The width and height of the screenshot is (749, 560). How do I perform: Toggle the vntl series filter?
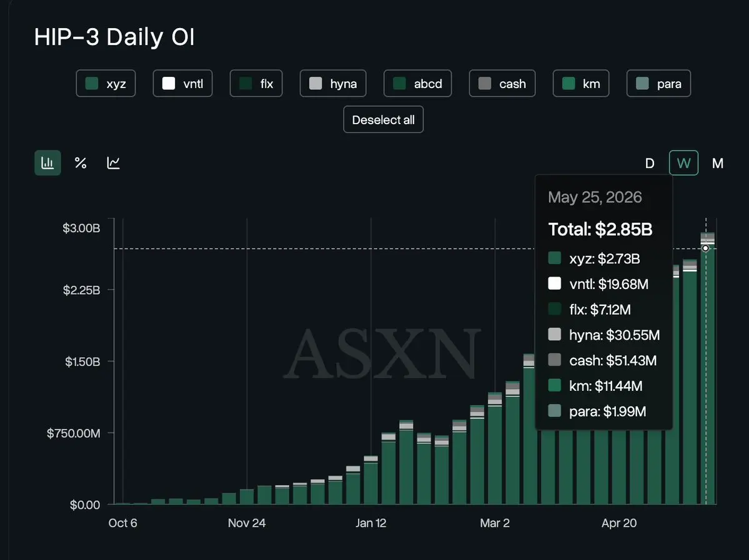(x=182, y=84)
